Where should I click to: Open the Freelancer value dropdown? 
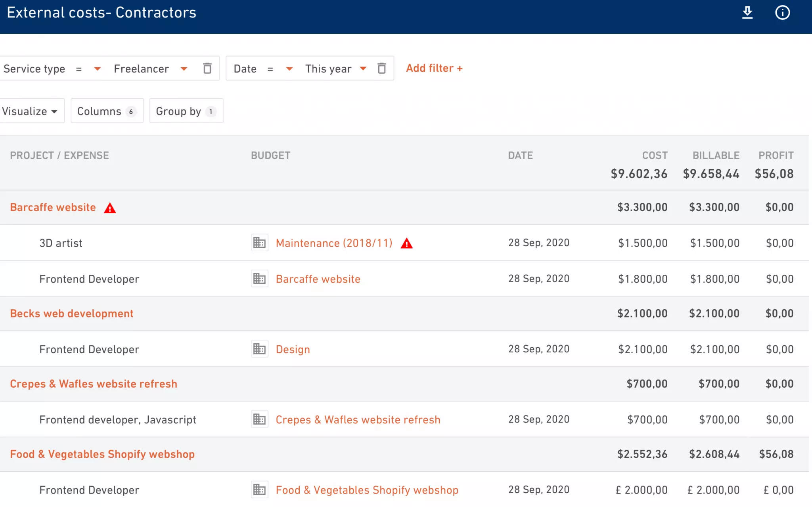pyautogui.click(x=184, y=69)
